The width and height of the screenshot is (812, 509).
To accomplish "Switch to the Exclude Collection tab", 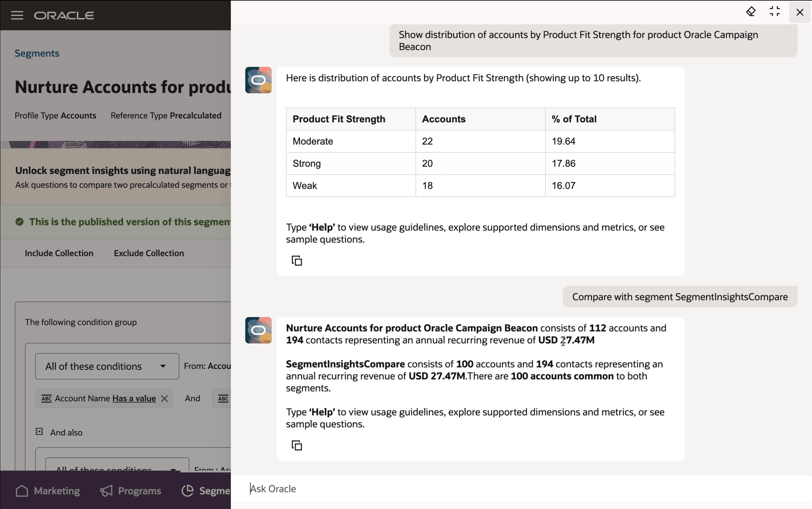I will 149,253.
